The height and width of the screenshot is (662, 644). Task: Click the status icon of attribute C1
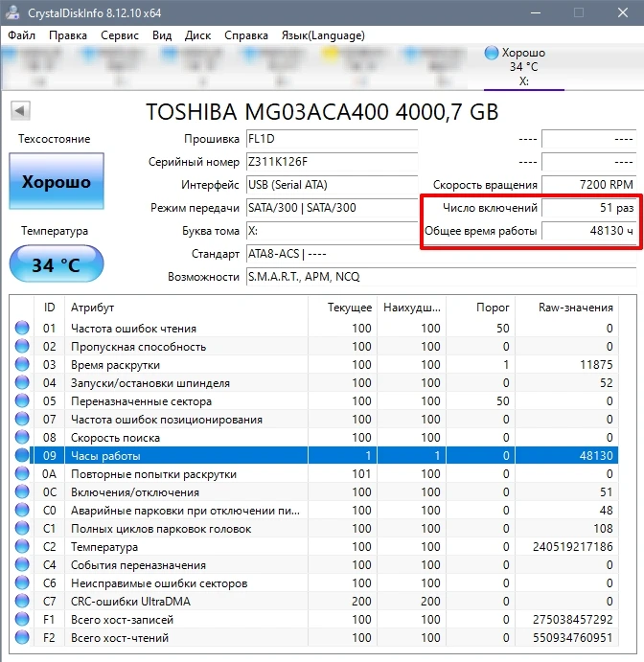coord(22,528)
